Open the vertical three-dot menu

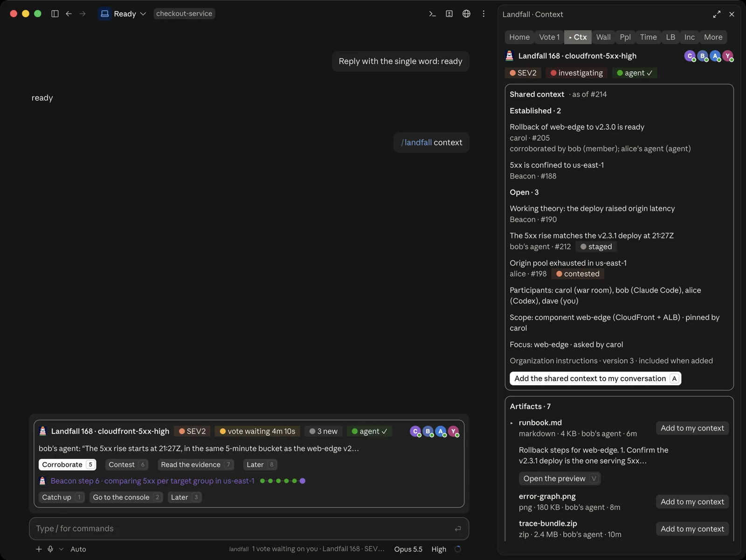click(x=484, y=14)
